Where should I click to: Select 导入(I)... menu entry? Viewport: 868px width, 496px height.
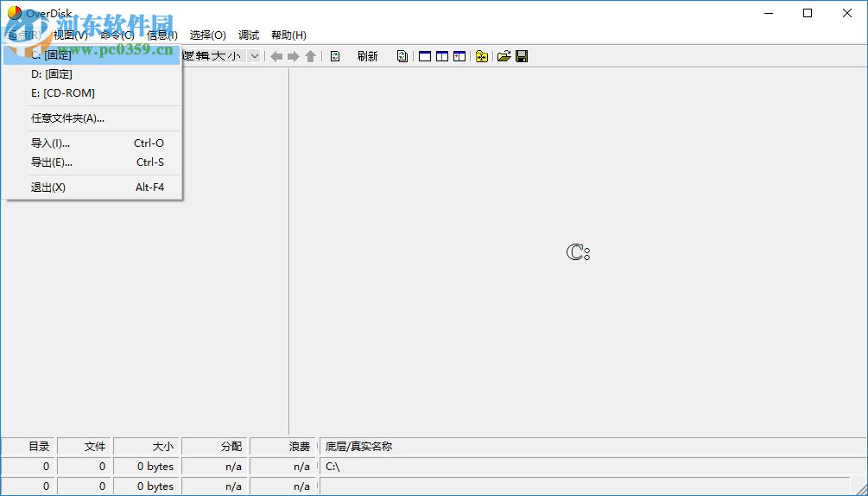tap(92, 143)
